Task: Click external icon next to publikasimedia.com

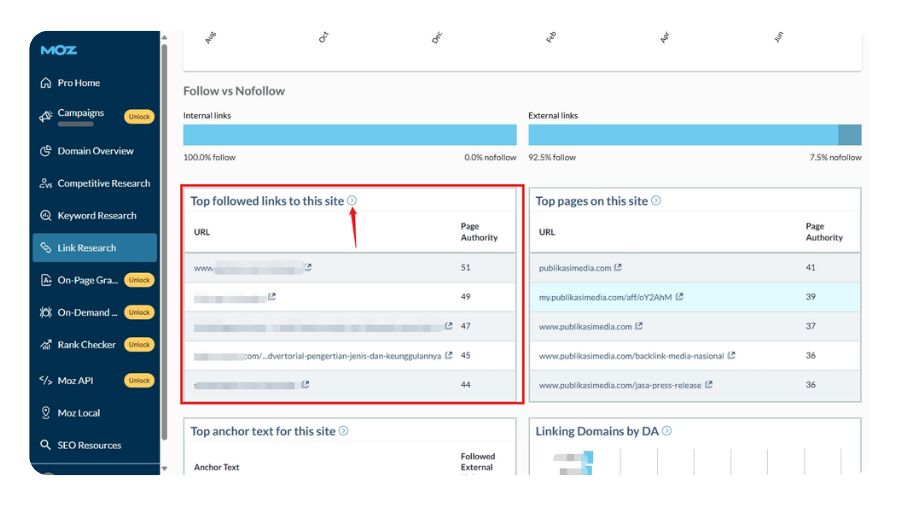Action: point(618,267)
